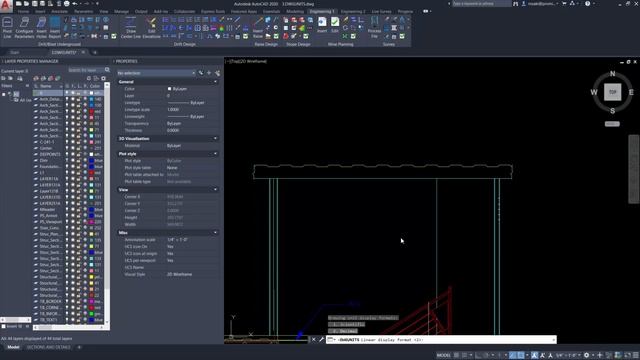Click the E compass direction on ViewCube
Viewport: 640px width, 360px height.
pyautogui.click(x=631, y=92)
